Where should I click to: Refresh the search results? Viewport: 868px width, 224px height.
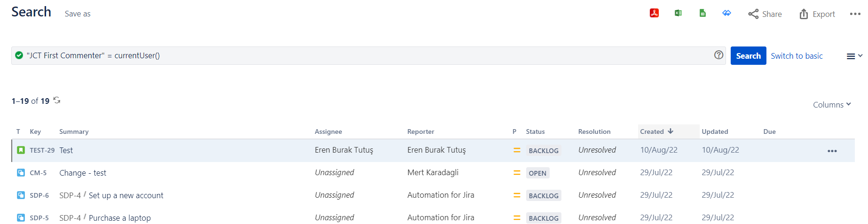point(57,100)
